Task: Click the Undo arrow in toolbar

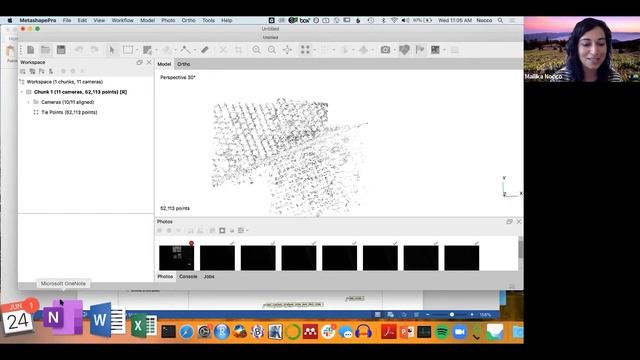Action: coord(79,50)
